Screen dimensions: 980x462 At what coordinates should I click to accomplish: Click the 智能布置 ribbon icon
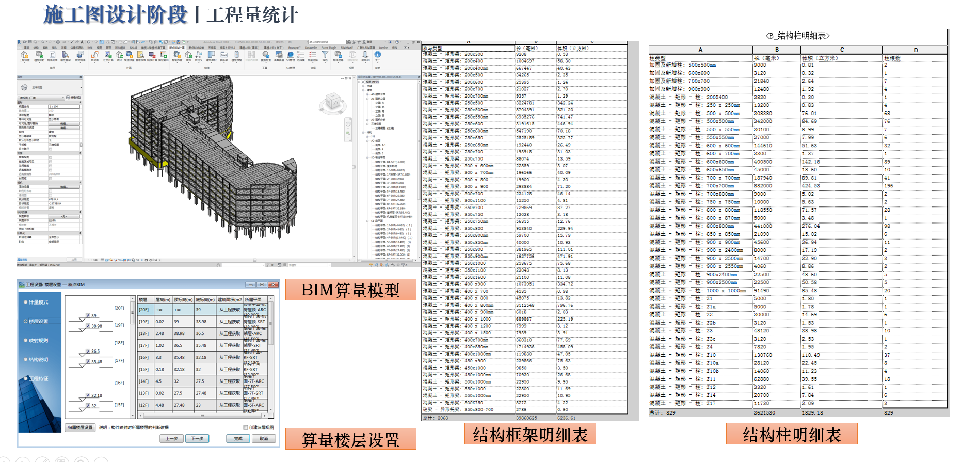click(177, 56)
